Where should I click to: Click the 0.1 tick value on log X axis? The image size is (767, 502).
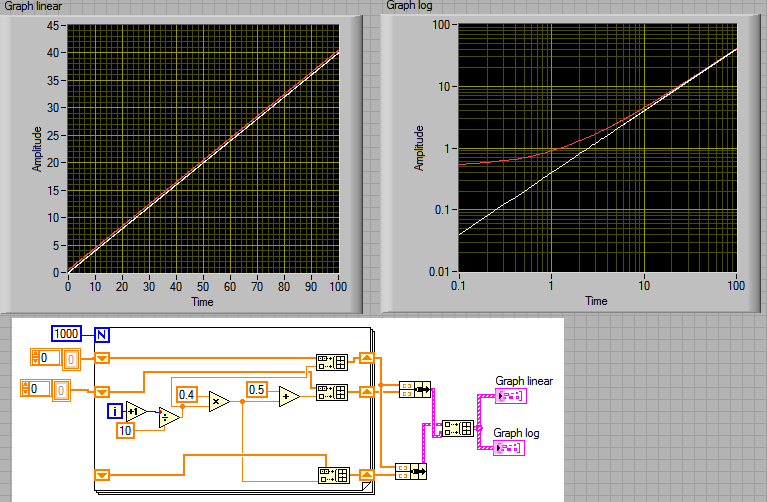[x=458, y=285]
